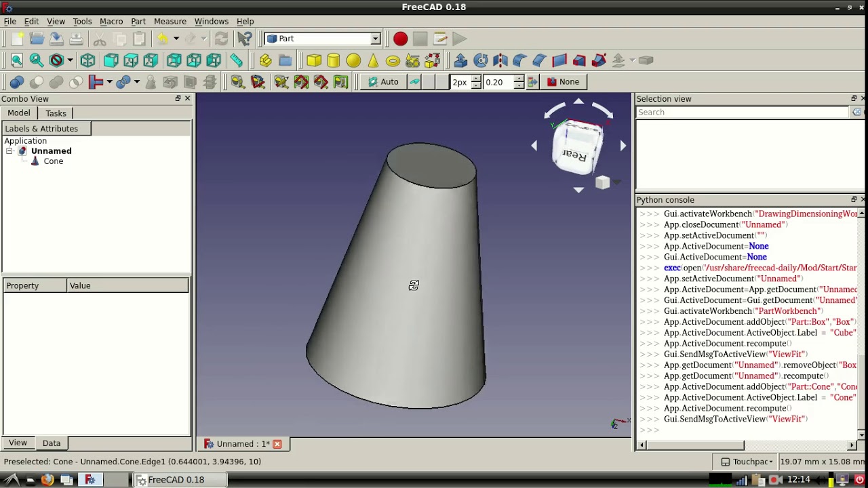Fit all content on screen

pyautogui.click(x=17, y=60)
